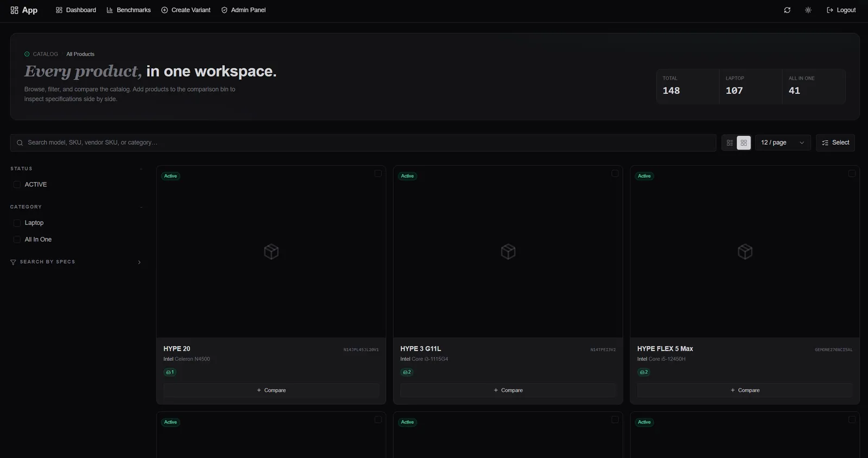The width and height of the screenshot is (868, 458).
Task: Open the Benchmarks nav item
Action: [129, 10]
